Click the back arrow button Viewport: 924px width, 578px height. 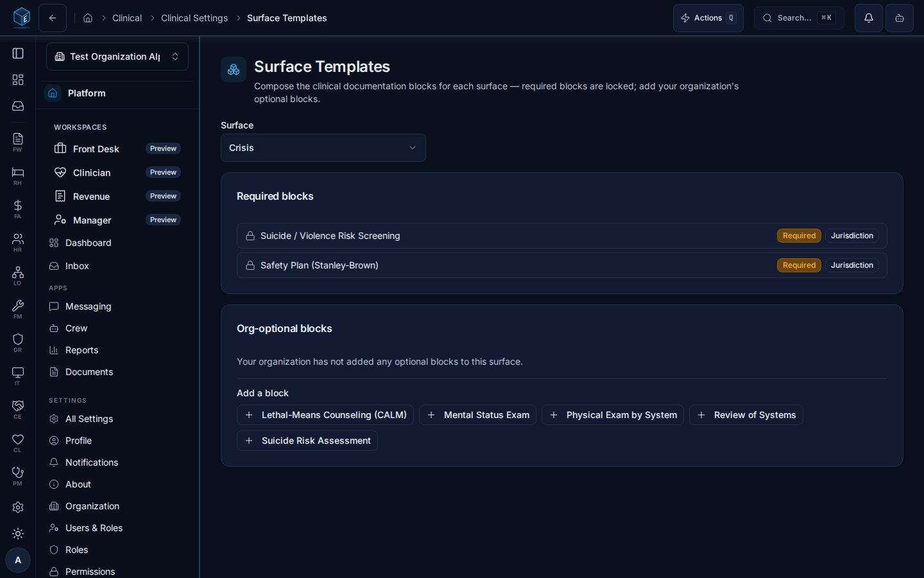[x=53, y=18]
